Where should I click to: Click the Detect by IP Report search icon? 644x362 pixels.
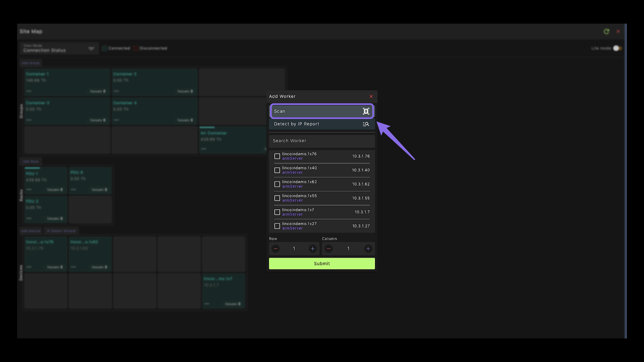pos(366,124)
